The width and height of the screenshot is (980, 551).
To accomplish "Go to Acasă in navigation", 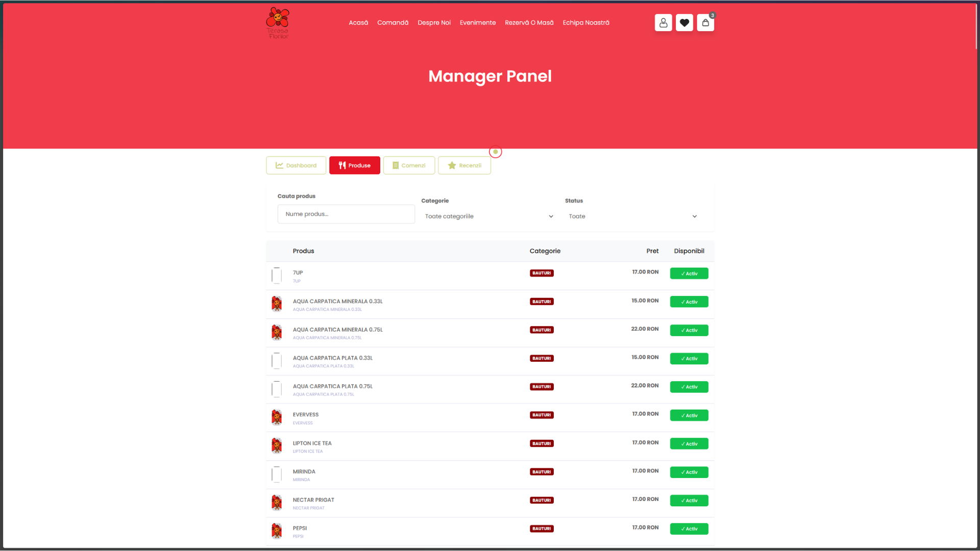I will (358, 22).
